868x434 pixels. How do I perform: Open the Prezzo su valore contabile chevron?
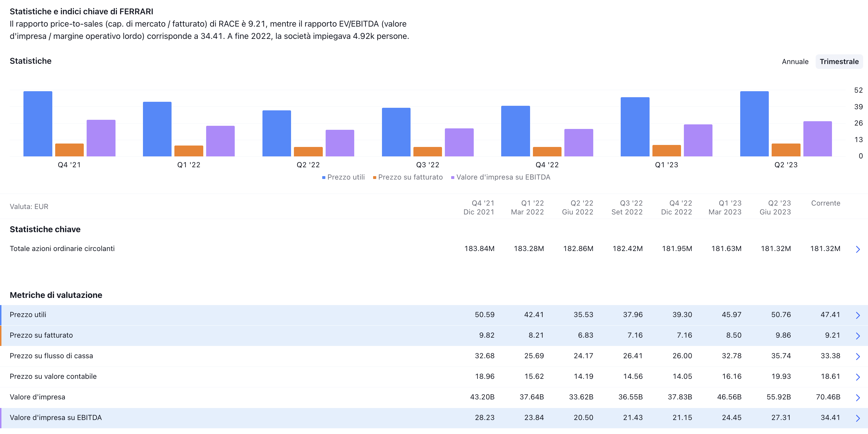857,377
